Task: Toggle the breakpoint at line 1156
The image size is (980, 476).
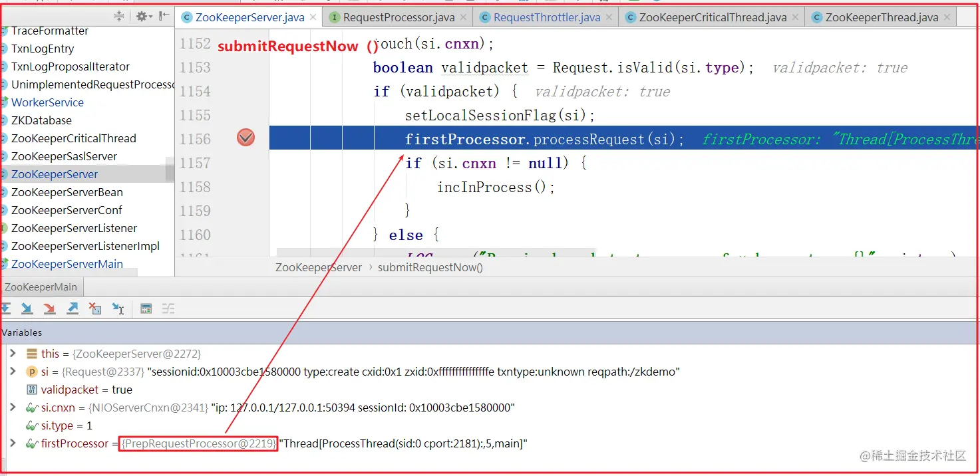Action: pyautogui.click(x=246, y=138)
